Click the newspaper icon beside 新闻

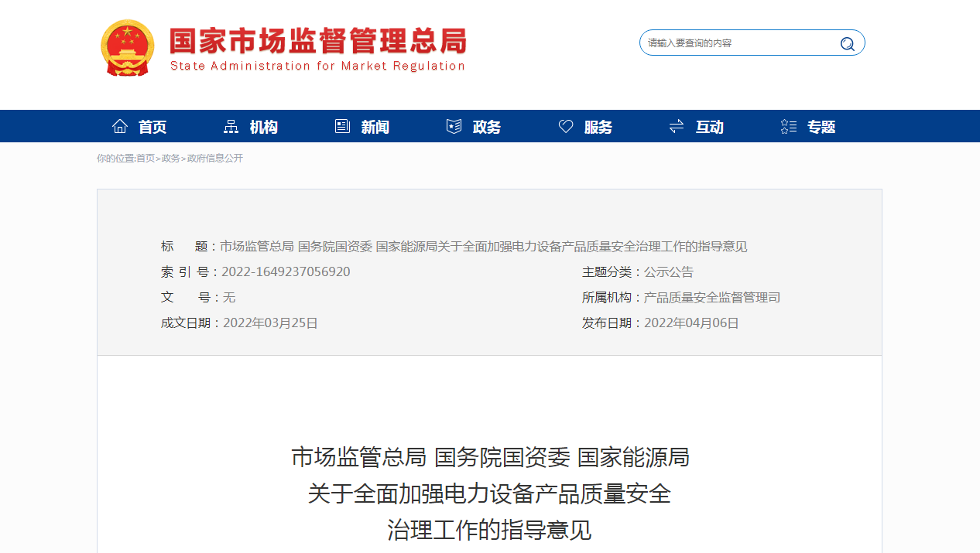coord(342,126)
